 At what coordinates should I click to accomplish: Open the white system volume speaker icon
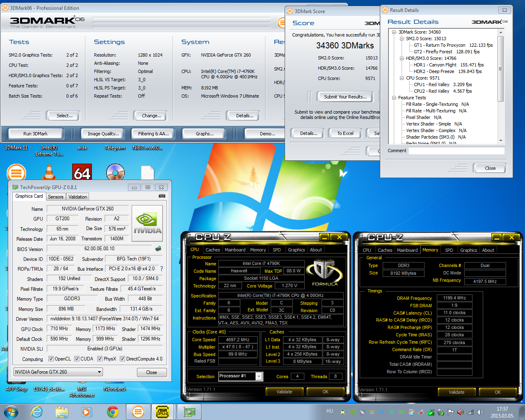480,412
